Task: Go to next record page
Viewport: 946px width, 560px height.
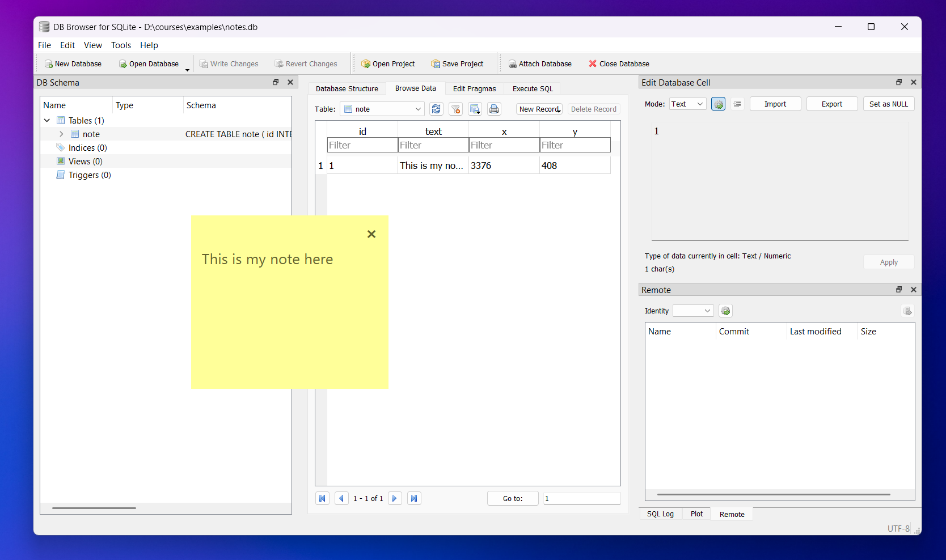Action: 395,498
